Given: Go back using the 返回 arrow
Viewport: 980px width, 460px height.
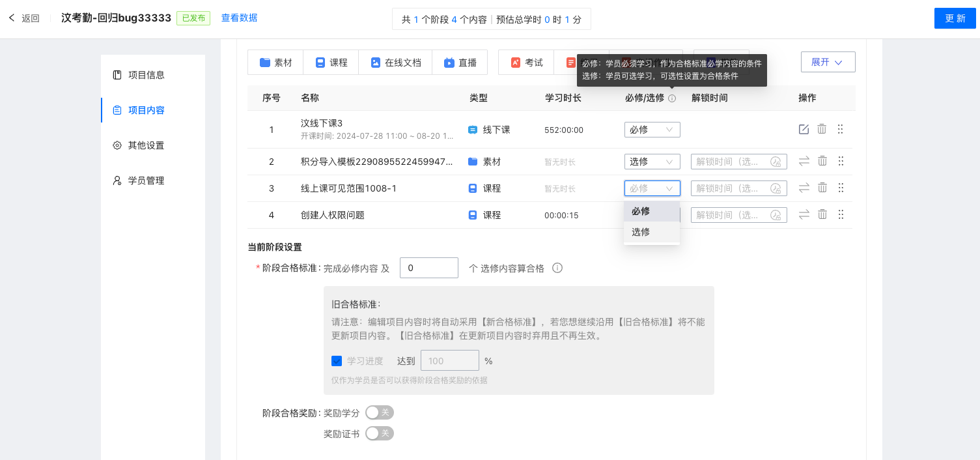Looking at the screenshot, I should tap(11, 18).
